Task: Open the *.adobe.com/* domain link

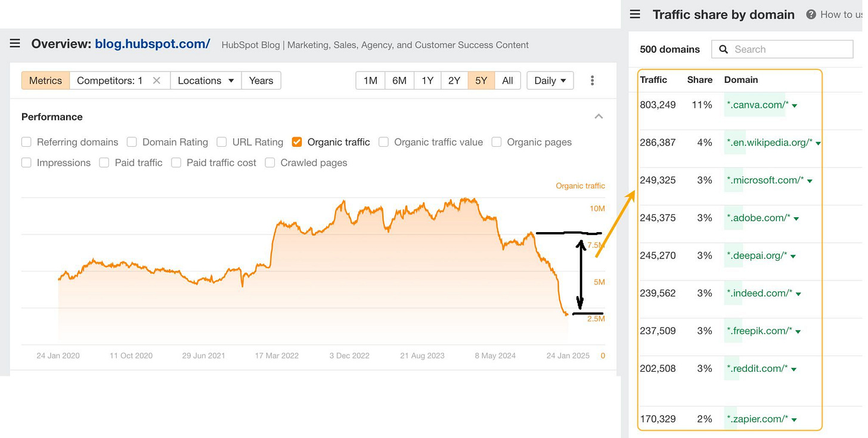Action: click(x=758, y=218)
